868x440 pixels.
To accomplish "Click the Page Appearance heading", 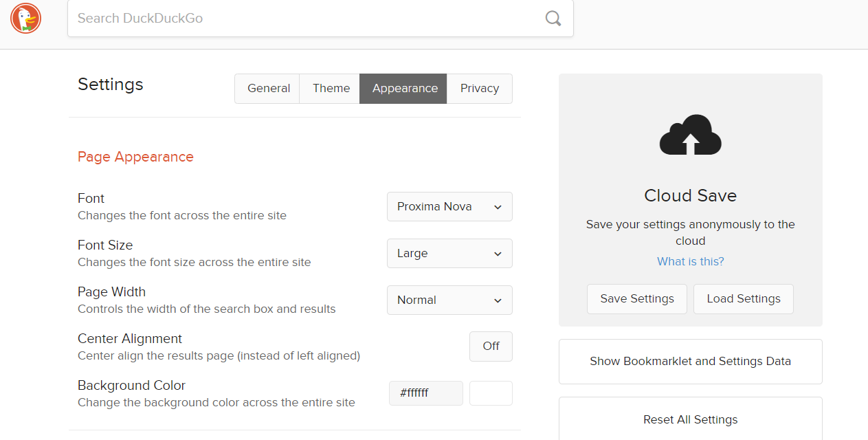I will coord(135,157).
